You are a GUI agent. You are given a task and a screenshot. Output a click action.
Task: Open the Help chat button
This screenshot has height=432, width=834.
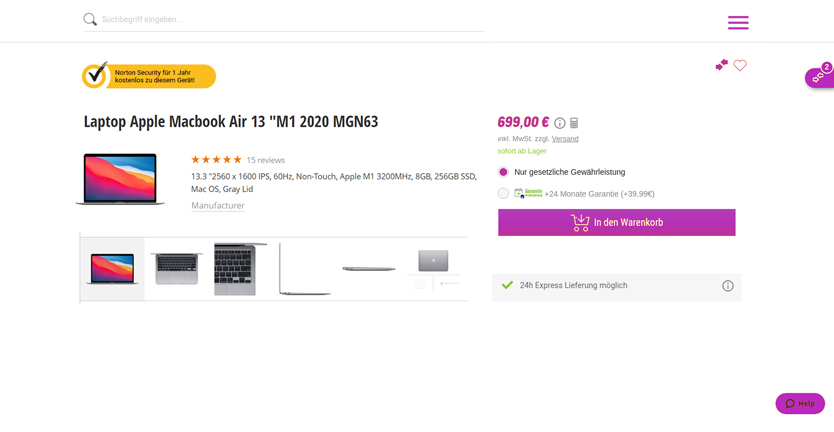[800, 403]
